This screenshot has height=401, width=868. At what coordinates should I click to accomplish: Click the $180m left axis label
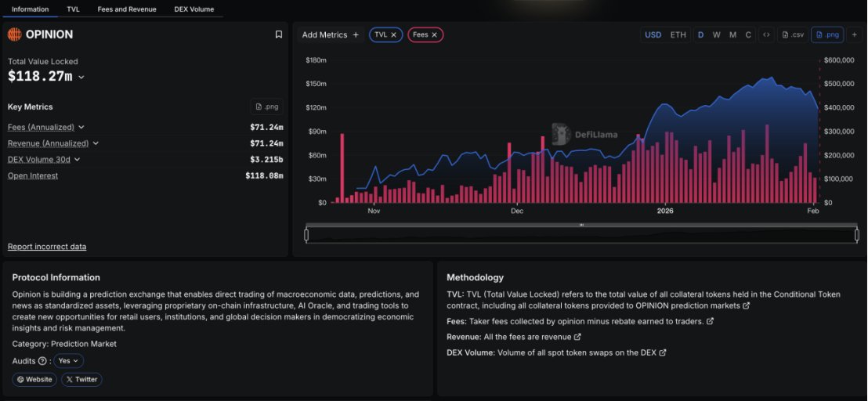click(x=316, y=60)
